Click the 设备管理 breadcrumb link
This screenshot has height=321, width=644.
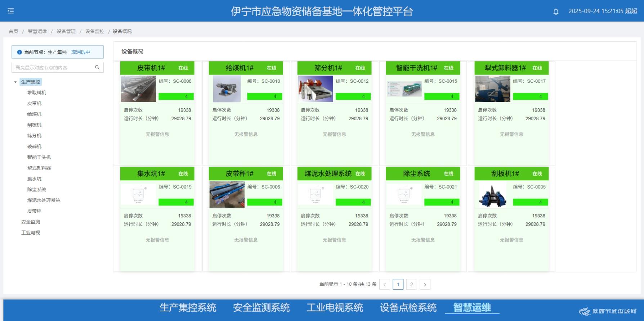(66, 31)
